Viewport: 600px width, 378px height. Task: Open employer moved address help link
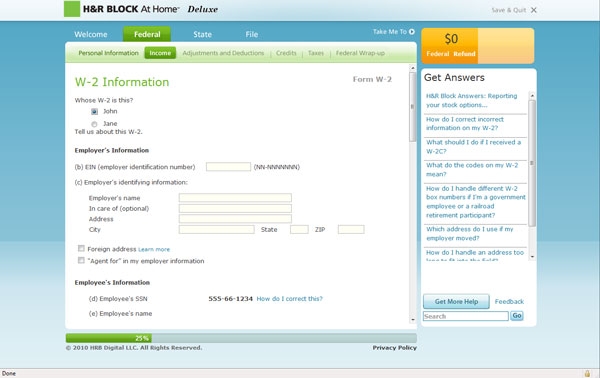tap(470, 233)
